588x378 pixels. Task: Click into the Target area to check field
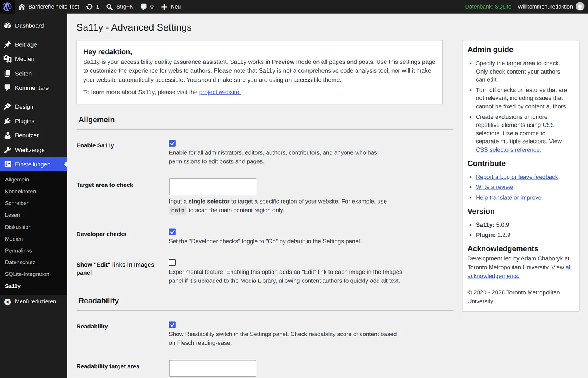click(213, 187)
